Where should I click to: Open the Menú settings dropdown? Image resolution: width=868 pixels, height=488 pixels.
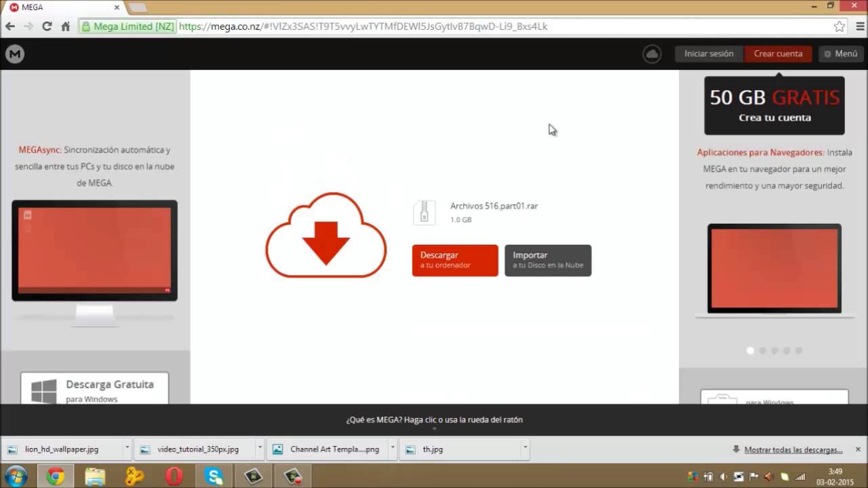840,54
